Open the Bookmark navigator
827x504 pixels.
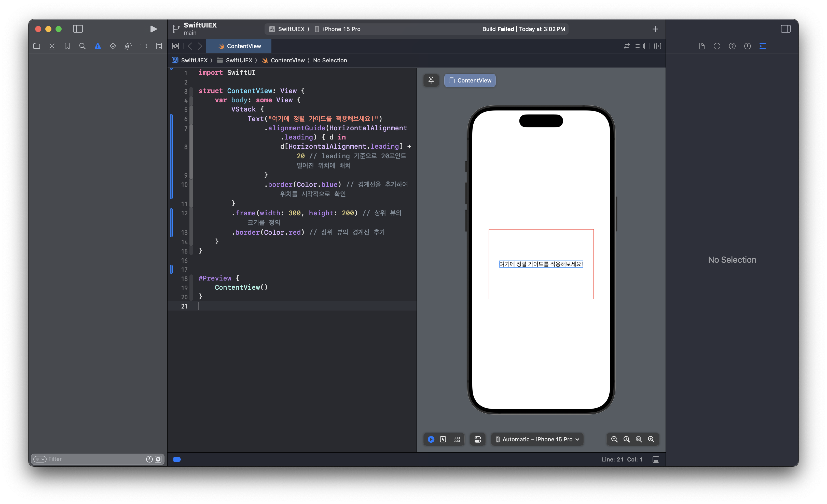67,46
